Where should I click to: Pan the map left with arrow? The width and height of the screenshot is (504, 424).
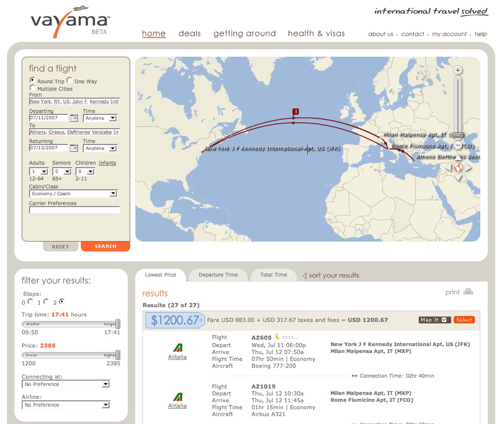[448, 168]
